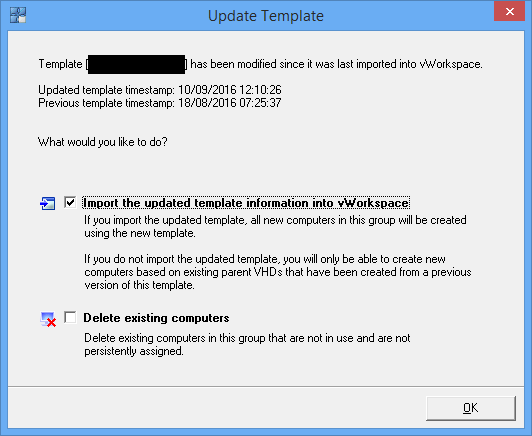Click the 'What would you like to do?' prompt
This screenshot has height=436, width=532.
pyautogui.click(x=103, y=142)
